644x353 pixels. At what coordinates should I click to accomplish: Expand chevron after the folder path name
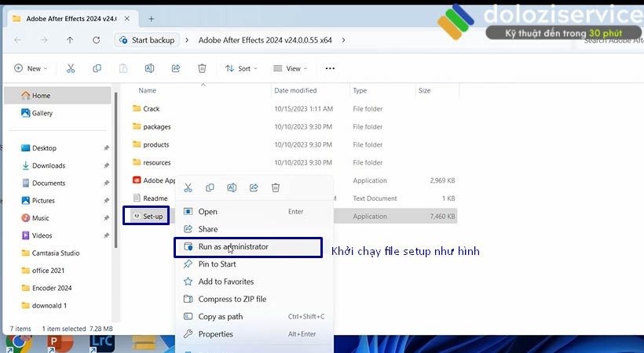point(343,40)
